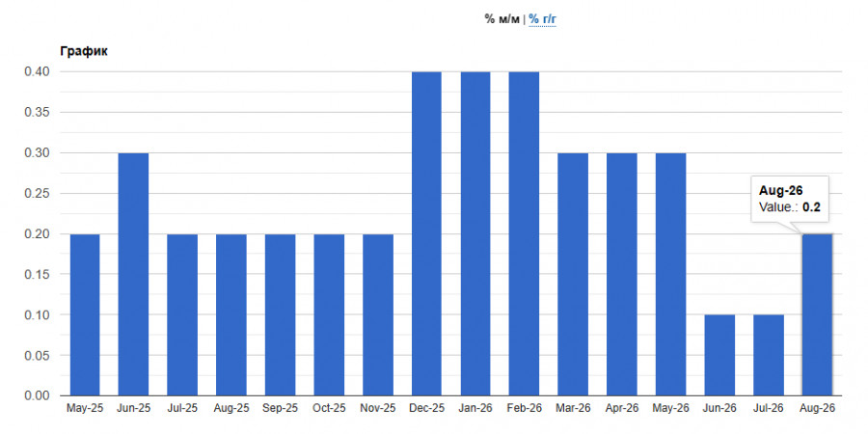Select the May-26 bar

click(x=670, y=275)
